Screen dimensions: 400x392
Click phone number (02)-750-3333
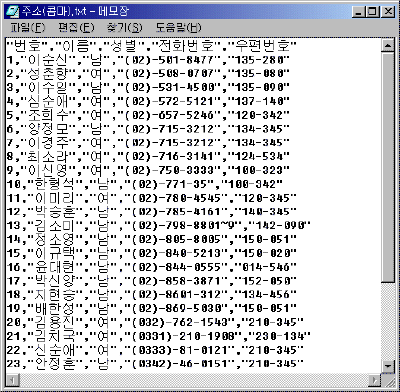click(170, 170)
